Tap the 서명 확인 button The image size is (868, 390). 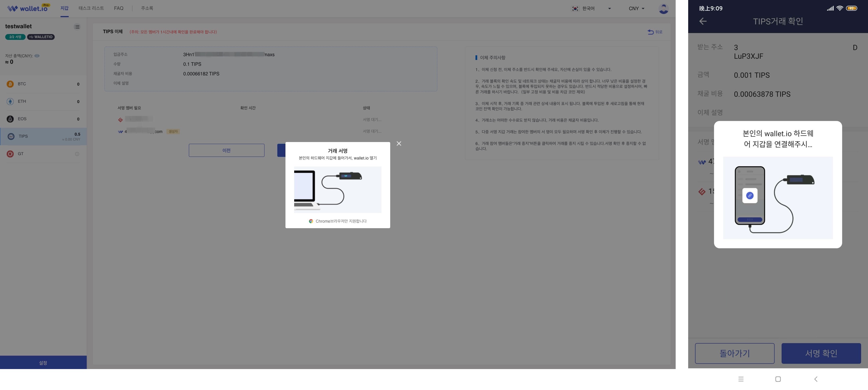(821, 353)
